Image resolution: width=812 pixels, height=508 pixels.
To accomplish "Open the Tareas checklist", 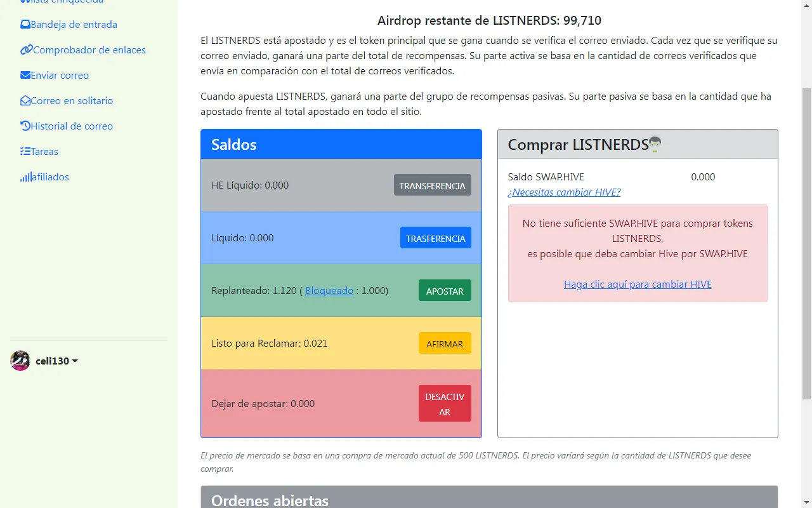I will tap(39, 152).
